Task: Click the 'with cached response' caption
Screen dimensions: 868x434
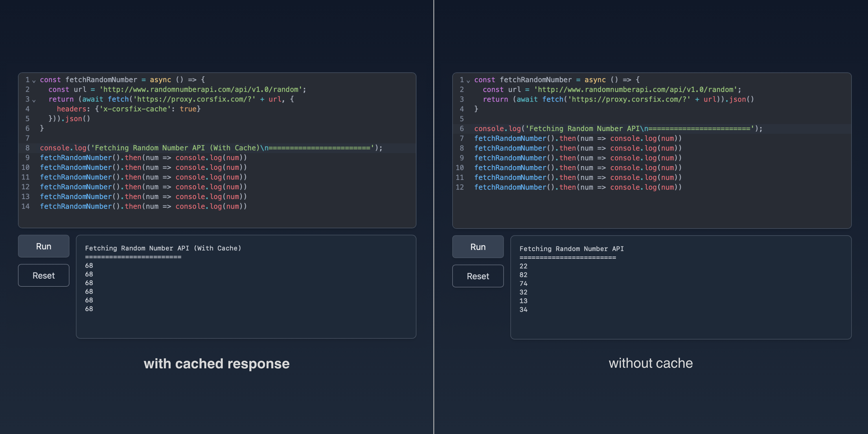Action: tap(217, 364)
